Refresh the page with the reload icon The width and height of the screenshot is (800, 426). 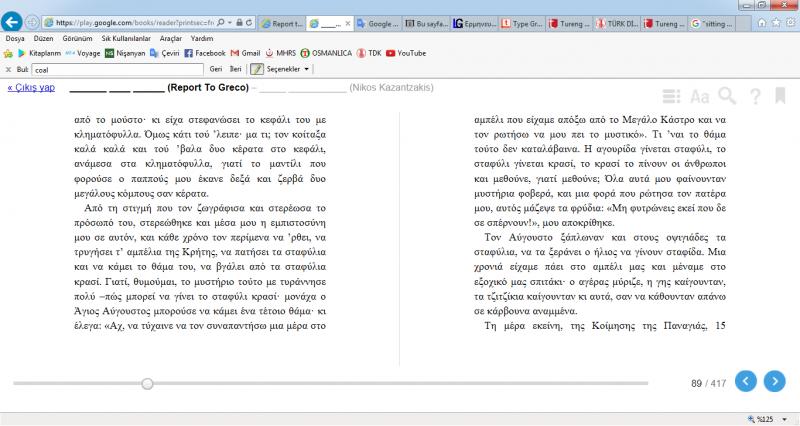click(x=249, y=23)
